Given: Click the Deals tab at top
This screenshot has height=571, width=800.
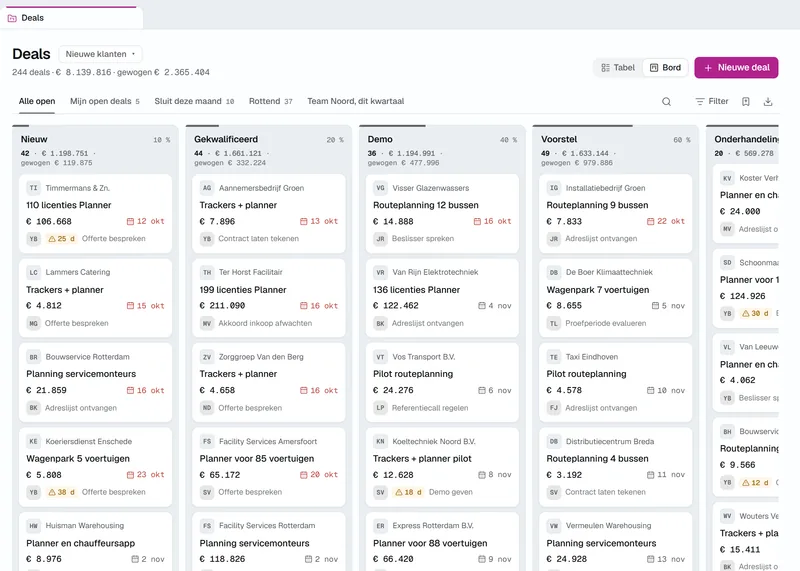Looking at the screenshot, I should click(x=71, y=18).
